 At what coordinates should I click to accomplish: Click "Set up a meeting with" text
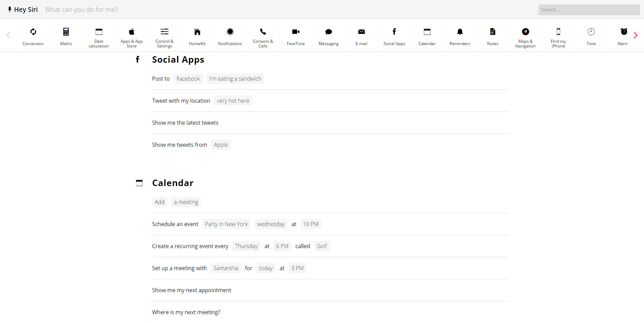point(179,268)
